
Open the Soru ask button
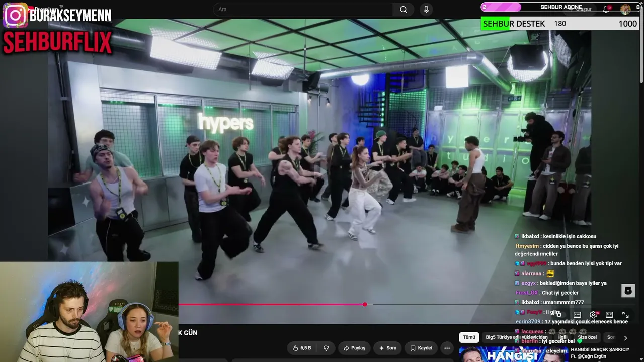pyautogui.click(x=388, y=348)
